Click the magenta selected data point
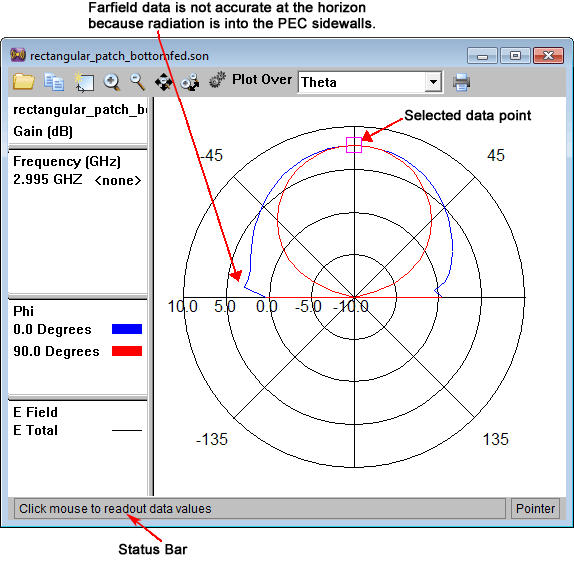This screenshot has width=574, height=565. pyautogui.click(x=354, y=145)
